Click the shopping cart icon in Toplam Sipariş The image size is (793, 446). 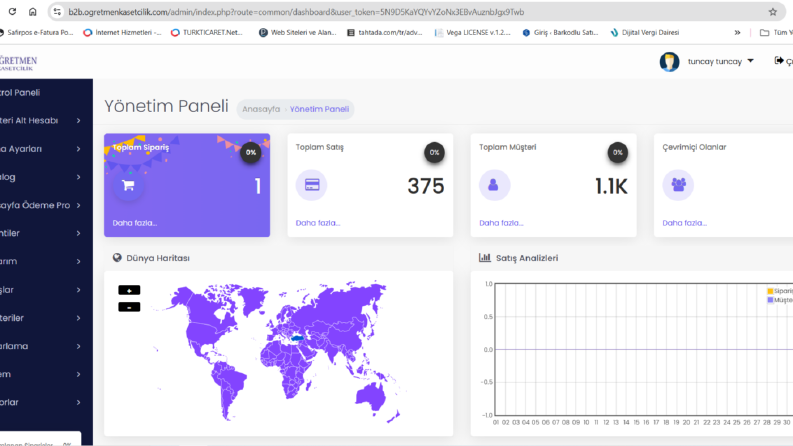coord(128,186)
